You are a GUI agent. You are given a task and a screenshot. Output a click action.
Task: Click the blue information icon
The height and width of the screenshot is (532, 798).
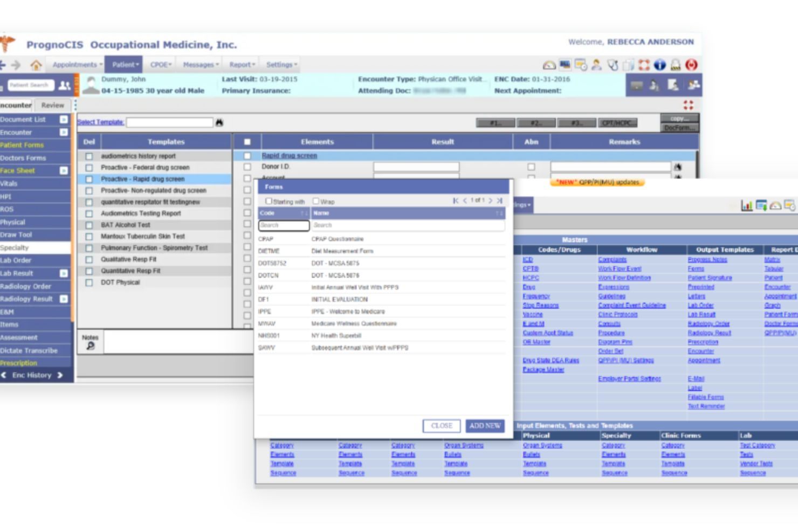(660, 65)
